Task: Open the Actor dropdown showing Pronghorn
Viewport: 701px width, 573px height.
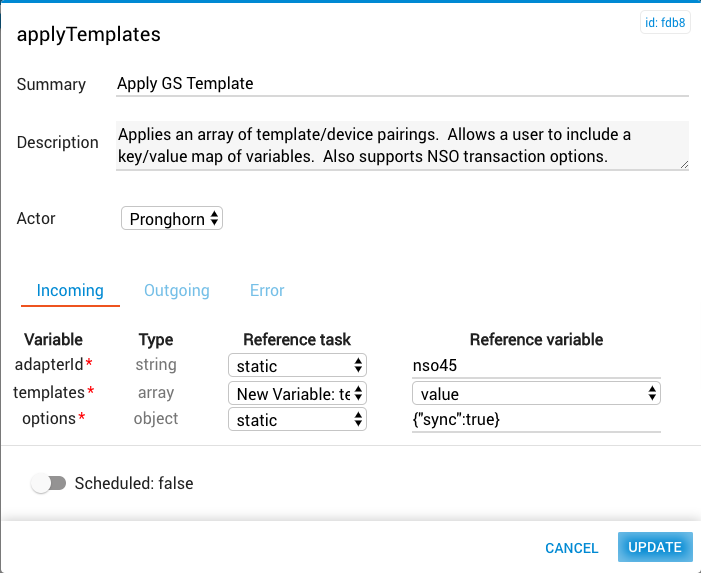Action: (172, 219)
